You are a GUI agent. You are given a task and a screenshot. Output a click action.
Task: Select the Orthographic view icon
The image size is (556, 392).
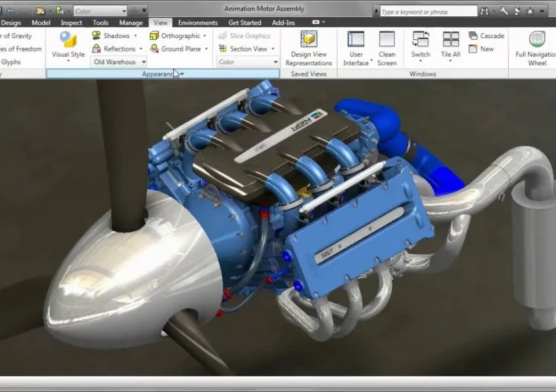154,35
